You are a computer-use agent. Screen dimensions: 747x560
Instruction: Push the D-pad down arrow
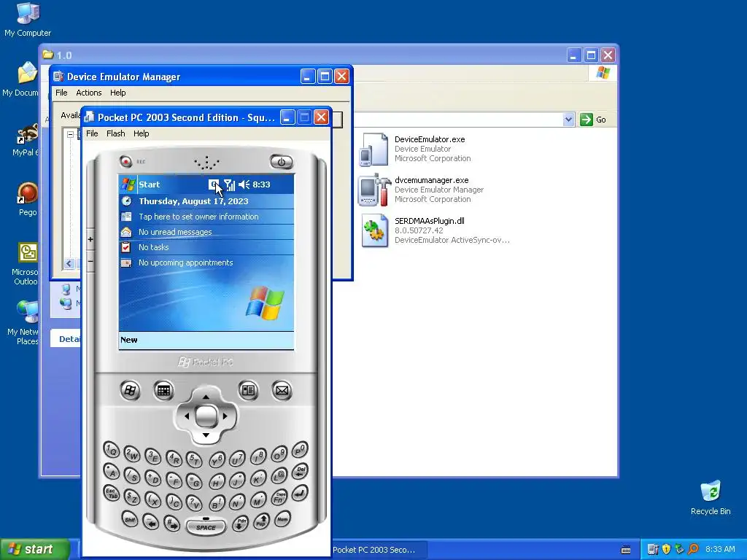[x=206, y=435]
